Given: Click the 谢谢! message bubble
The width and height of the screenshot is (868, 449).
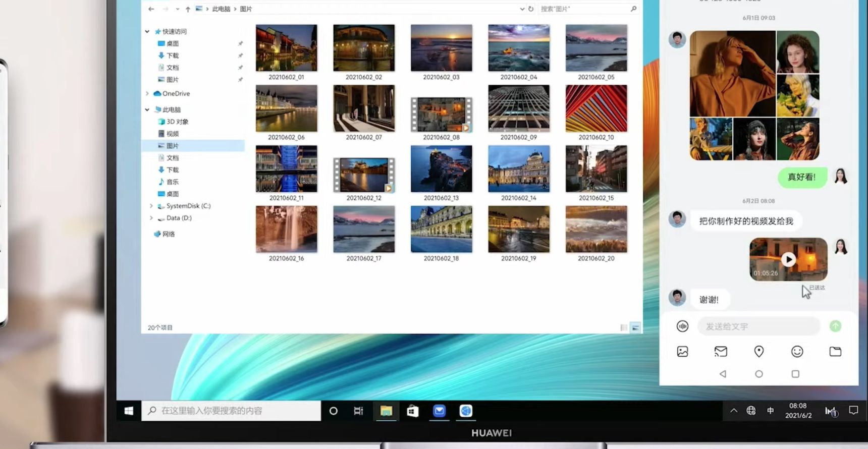Looking at the screenshot, I should point(709,300).
